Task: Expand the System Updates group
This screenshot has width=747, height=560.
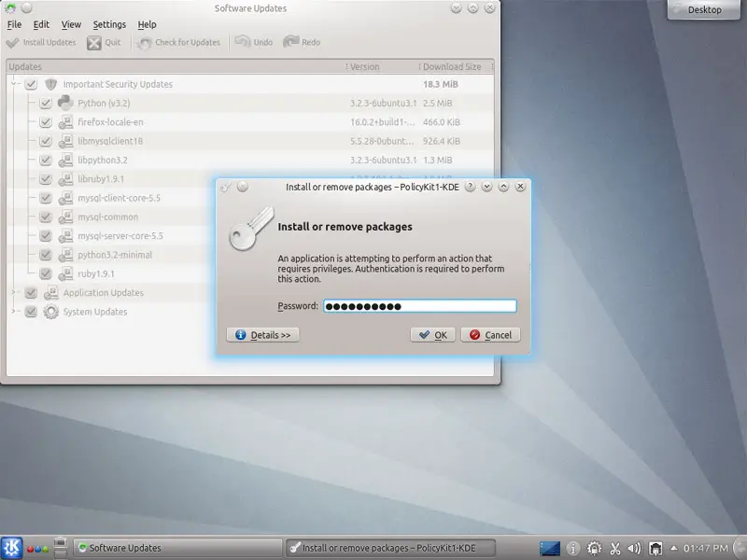Action: point(14,312)
